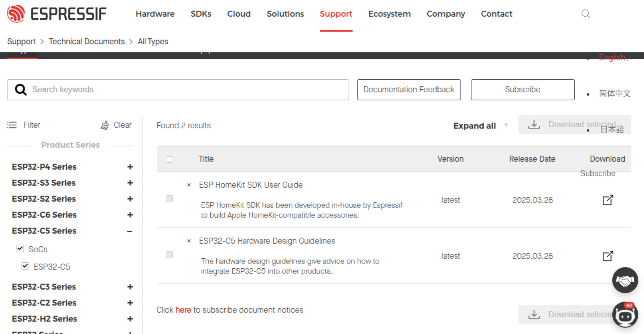644x334 pixels.
Task: Open external link for ESP32-C5 Hardware Design Guidelines
Action: pos(608,256)
